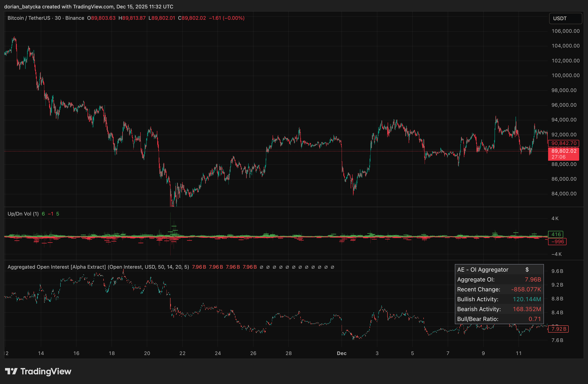588x384 pixels.
Task: Click the red −996 down-volume label on the scale
Action: coord(557,241)
